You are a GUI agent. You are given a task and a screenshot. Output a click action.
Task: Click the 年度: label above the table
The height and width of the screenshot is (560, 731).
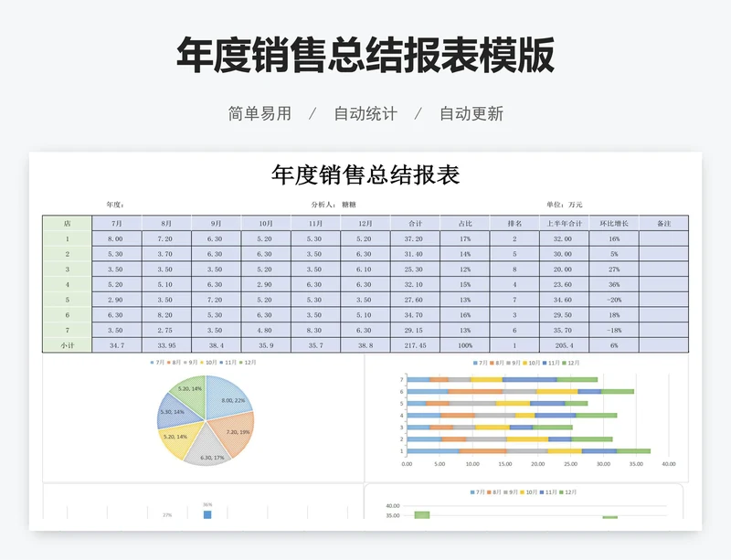tap(115, 205)
